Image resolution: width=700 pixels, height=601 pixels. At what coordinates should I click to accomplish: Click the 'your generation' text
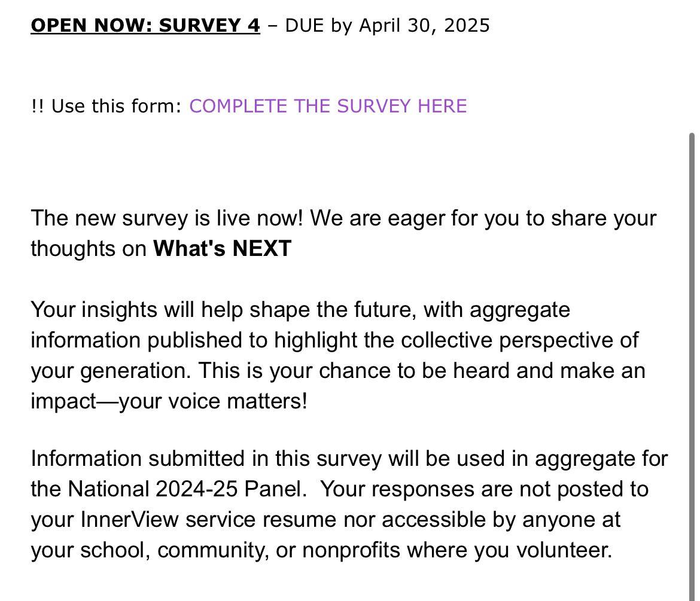point(111,371)
